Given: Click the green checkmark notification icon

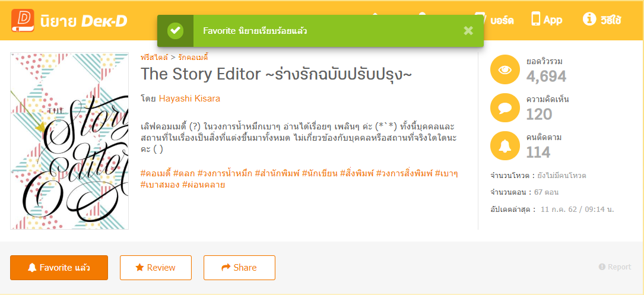Looking at the screenshot, I should click(175, 31).
